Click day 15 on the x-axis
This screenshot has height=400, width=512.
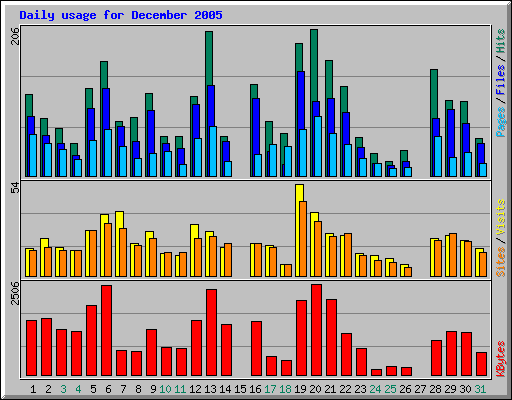(x=240, y=389)
